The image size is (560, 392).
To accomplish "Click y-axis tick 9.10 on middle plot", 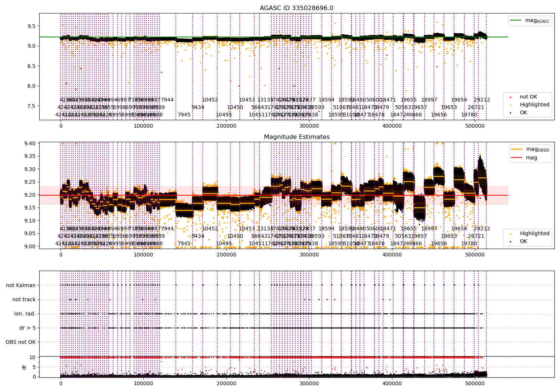I will (x=29, y=221).
